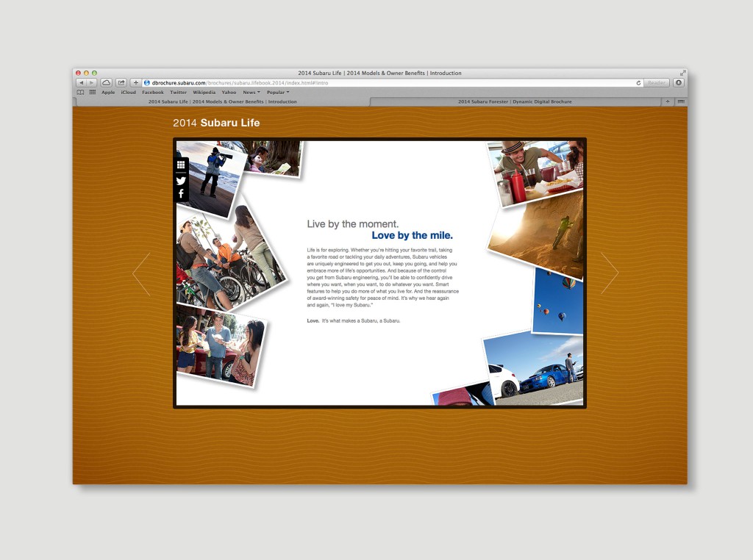Open Top Sites grid icon in bookmarks bar
Screen dimensions: 753x560
point(92,92)
